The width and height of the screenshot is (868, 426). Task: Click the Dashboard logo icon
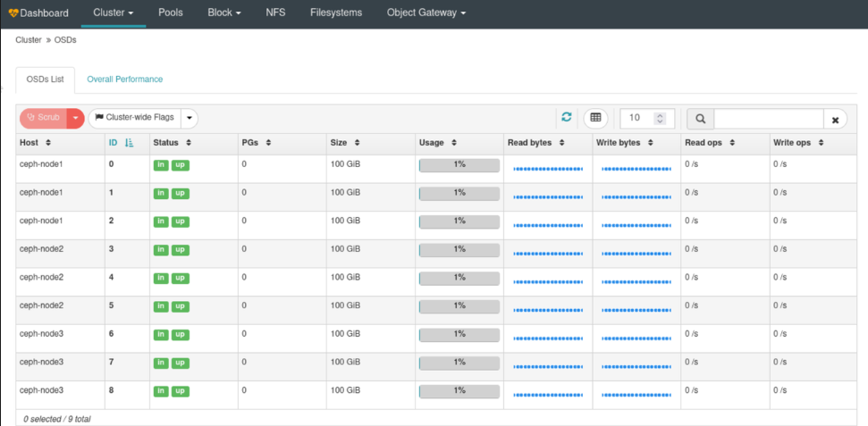(x=13, y=13)
